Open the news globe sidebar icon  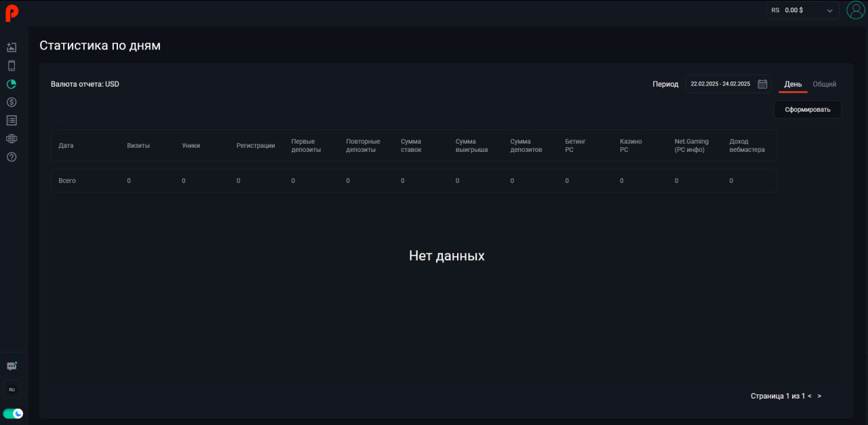(x=12, y=139)
